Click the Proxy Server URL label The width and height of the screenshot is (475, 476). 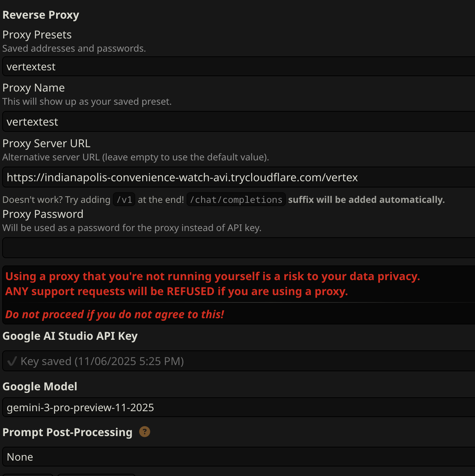46,144
